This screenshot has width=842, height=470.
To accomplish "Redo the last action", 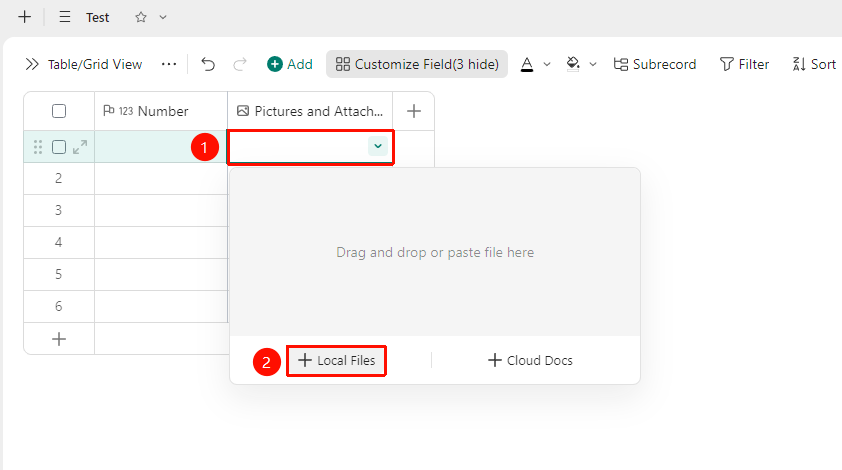I will [239, 64].
